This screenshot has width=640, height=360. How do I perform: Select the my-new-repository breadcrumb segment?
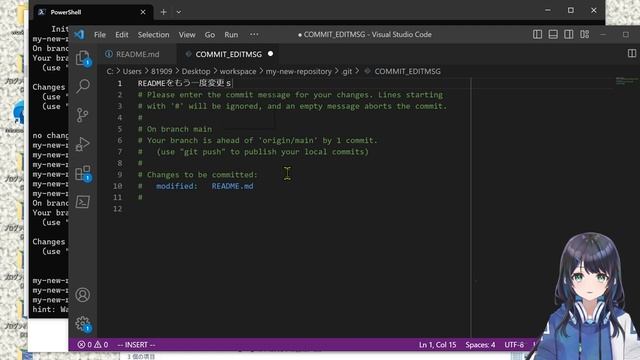tap(298, 71)
